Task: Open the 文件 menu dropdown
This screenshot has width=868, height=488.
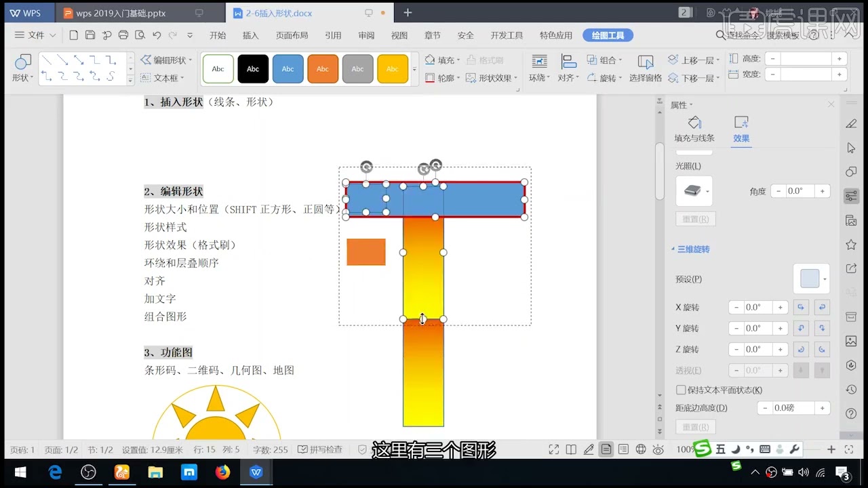Action: pyautogui.click(x=35, y=35)
